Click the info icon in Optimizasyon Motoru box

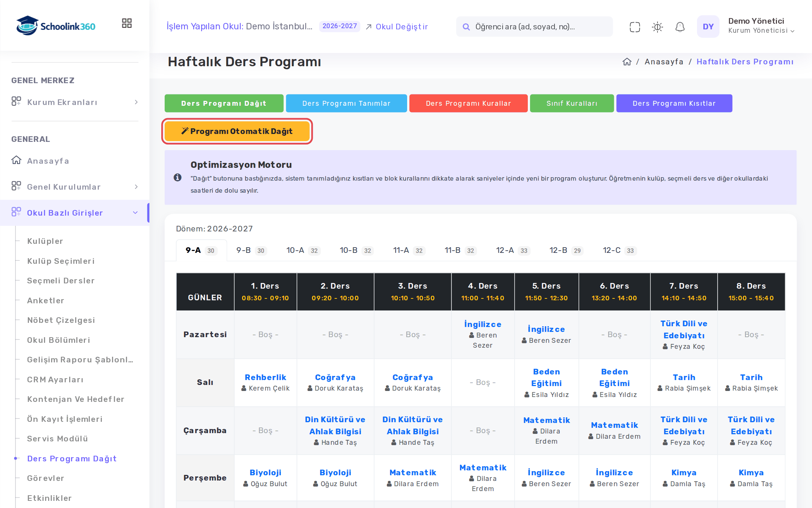[x=177, y=177]
